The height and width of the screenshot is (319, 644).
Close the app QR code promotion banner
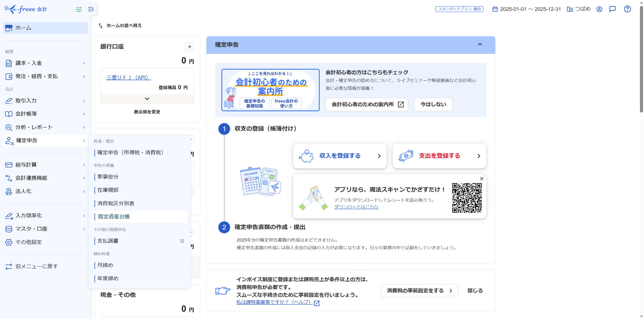click(481, 179)
